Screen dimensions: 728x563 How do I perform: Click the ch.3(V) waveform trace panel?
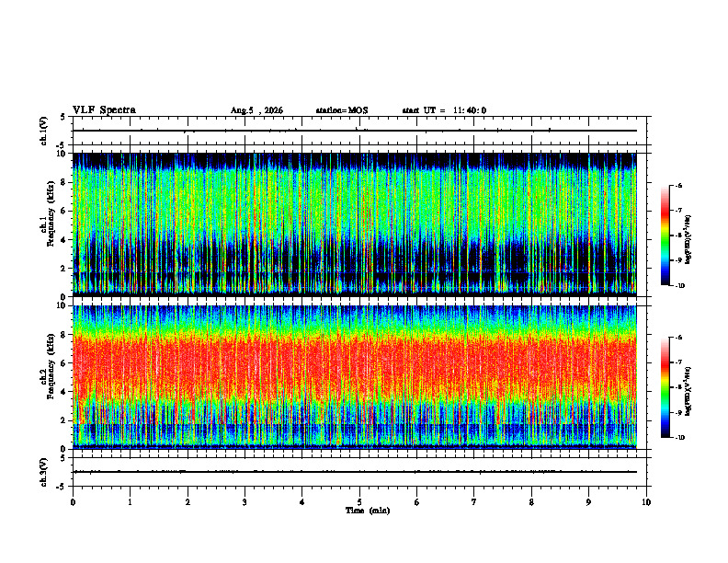[x=359, y=472]
